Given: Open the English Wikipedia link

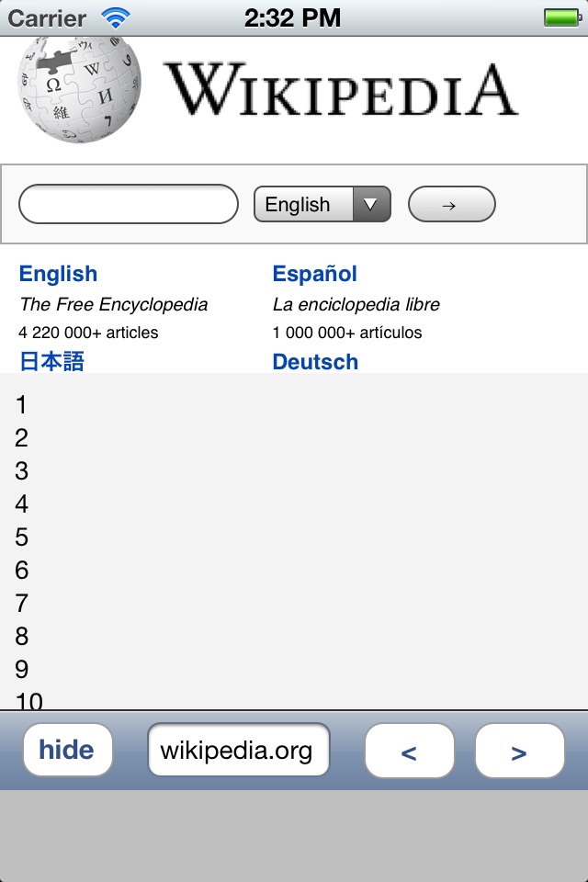Looking at the screenshot, I should (58, 274).
